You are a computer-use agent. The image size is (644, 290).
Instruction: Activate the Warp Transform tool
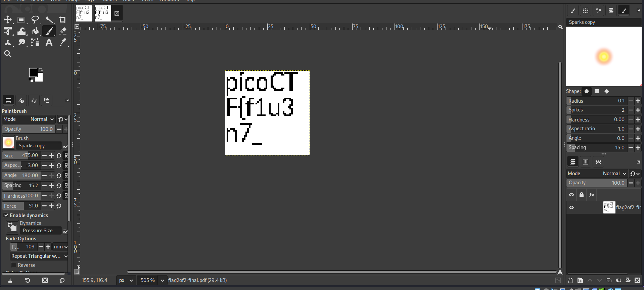click(x=21, y=31)
